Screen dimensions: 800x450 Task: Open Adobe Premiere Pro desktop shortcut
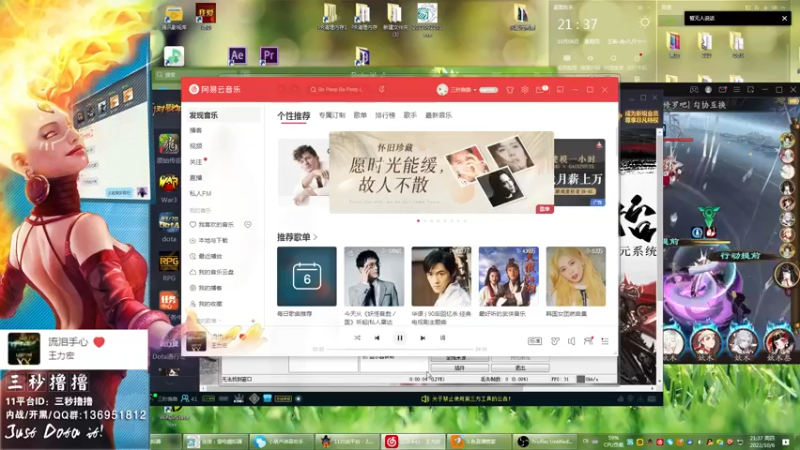(x=269, y=56)
